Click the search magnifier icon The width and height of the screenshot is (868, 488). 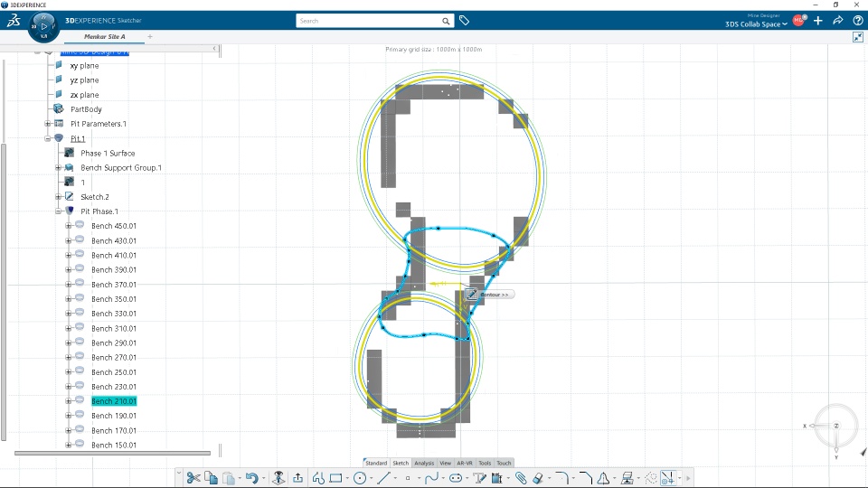point(446,21)
